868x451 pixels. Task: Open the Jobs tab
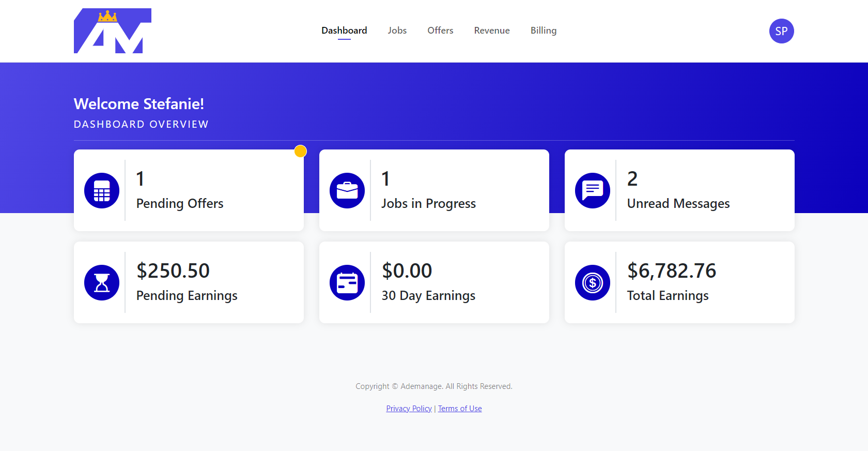pyautogui.click(x=397, y=31)
